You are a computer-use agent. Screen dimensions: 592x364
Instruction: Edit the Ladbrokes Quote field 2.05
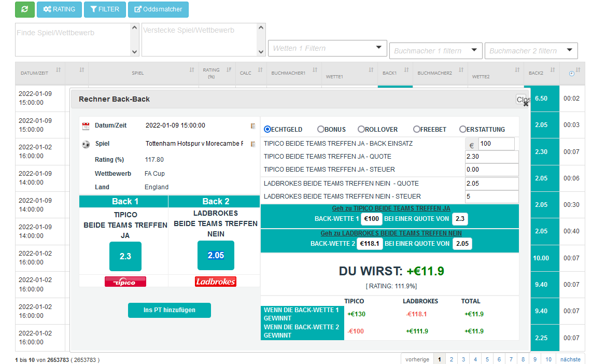tap(491, 184)
